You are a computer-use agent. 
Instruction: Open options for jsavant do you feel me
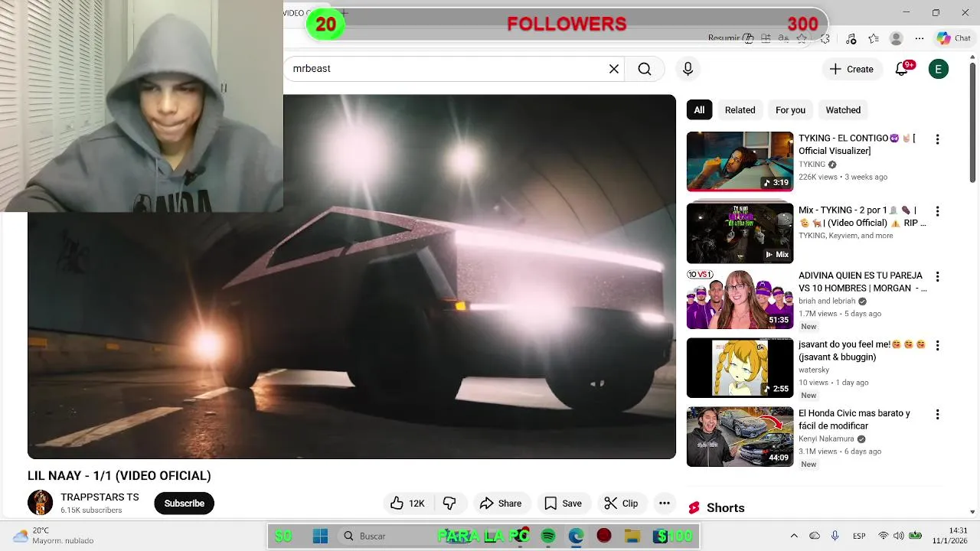click(x=937, y=345)
